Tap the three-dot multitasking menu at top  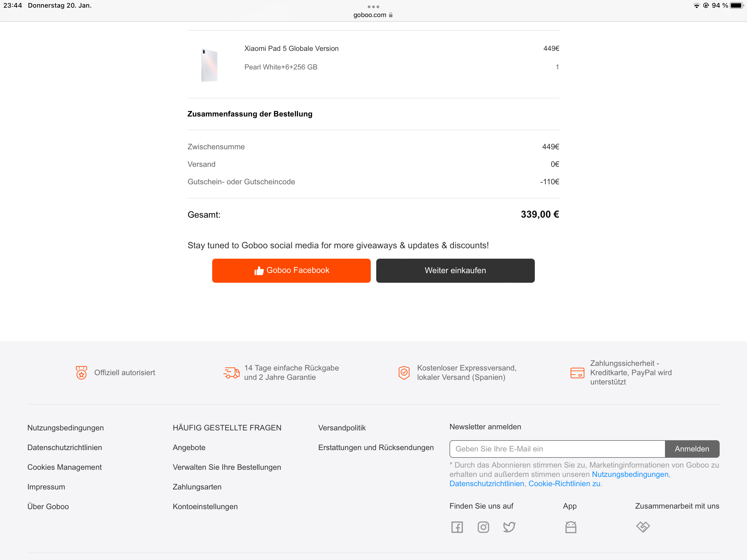click(373, 7)
